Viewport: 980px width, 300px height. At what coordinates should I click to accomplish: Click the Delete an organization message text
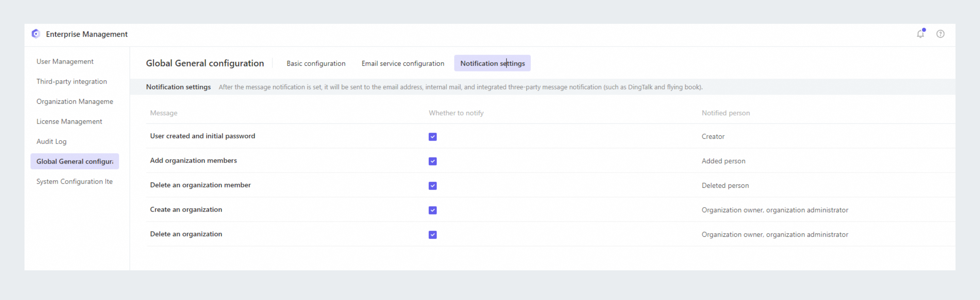click(186, 234)
